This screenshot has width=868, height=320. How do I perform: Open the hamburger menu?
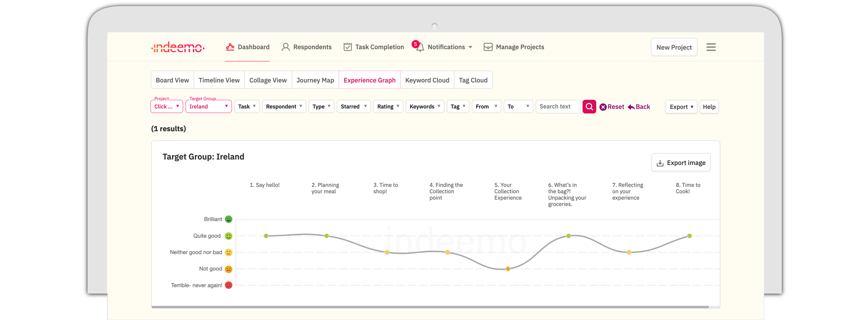(x=711, y=47)
